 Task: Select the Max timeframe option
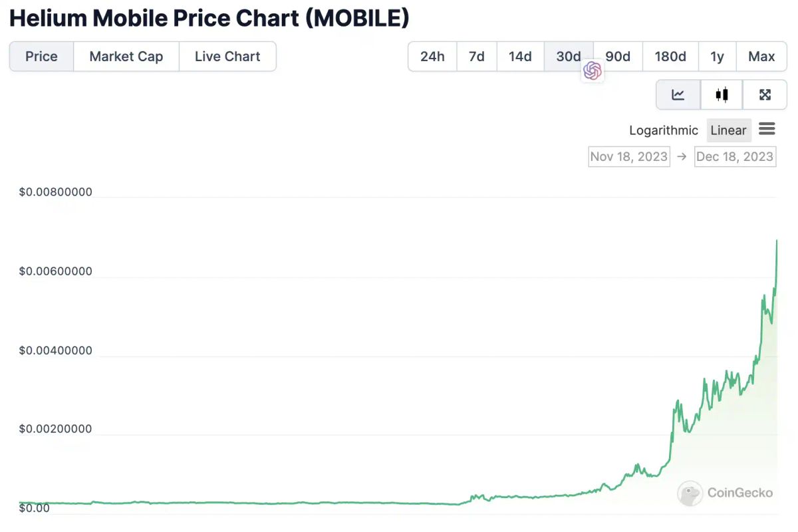(761, 57)
